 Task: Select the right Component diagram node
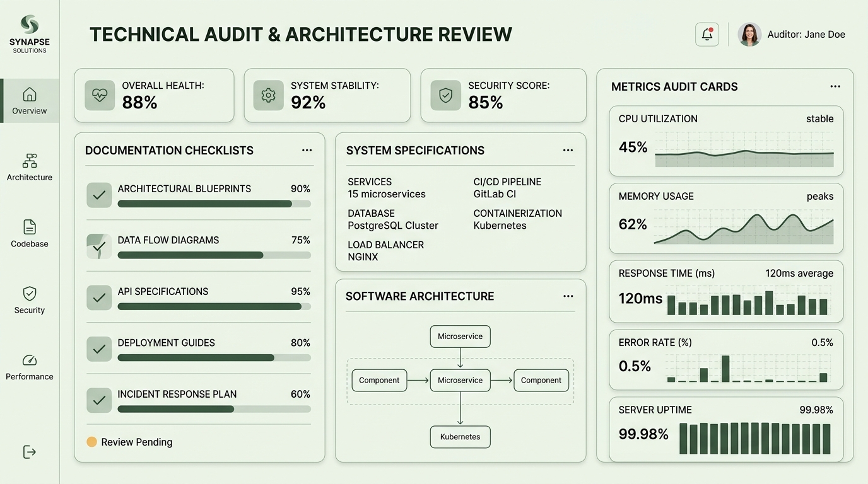point(541,380)
